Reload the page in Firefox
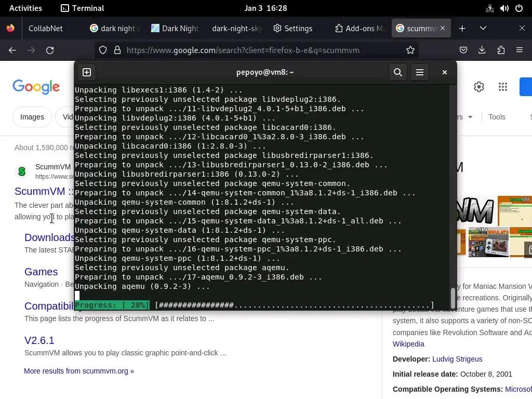 tap(50, 50)
